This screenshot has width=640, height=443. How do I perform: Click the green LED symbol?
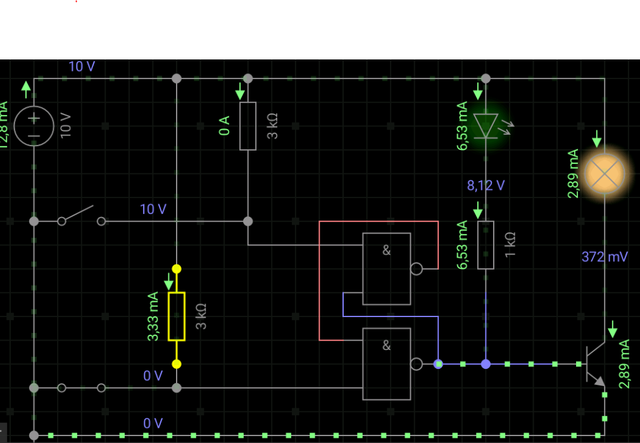point(486,126)
